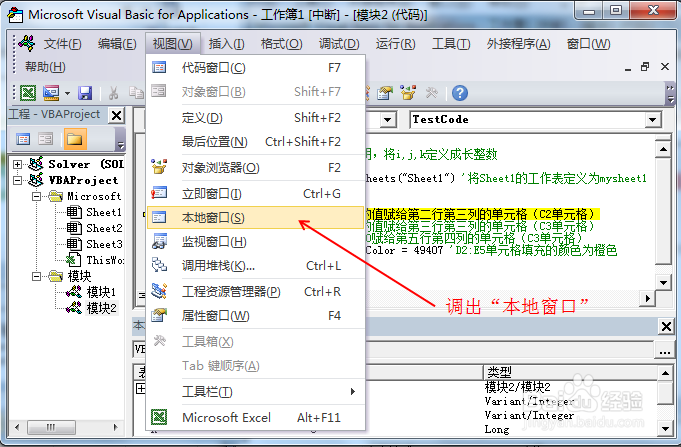The height and width of the screenshot is (447, 681).
Task: Open 插入(I) menu
Action: [226, 44]
